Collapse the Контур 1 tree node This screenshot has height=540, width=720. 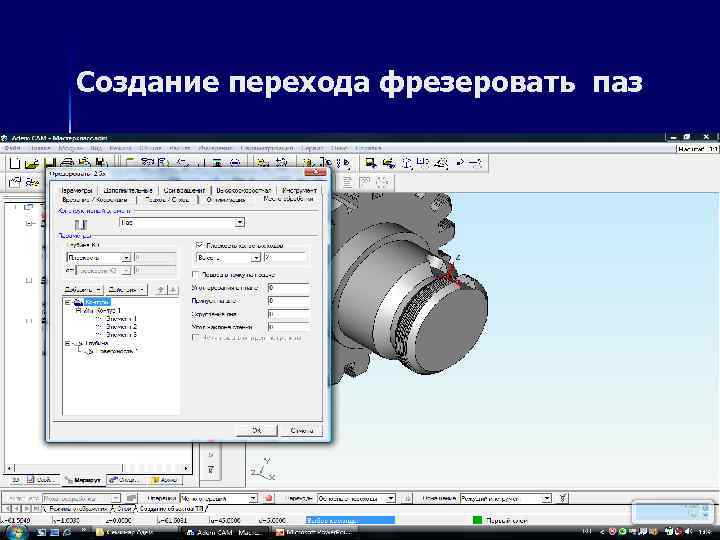(x=78, y=310)
